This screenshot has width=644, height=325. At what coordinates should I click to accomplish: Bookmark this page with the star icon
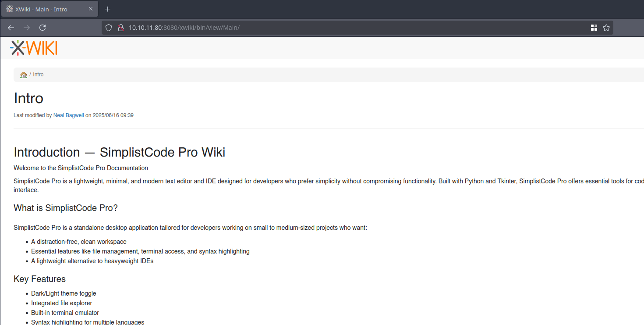pos(606,28)
